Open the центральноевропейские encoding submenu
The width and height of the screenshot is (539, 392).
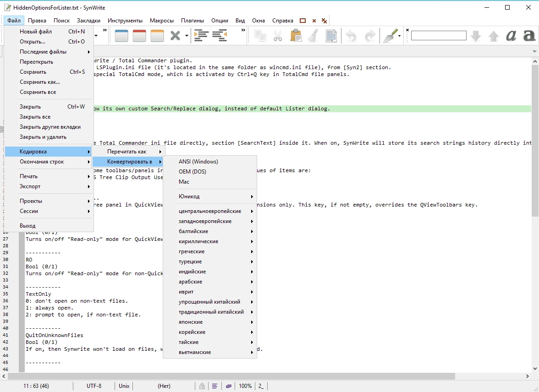pos(210,211)
